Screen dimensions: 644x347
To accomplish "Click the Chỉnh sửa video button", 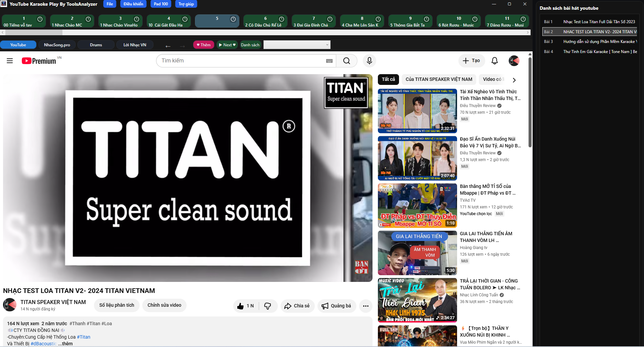I will pos(164,305).
